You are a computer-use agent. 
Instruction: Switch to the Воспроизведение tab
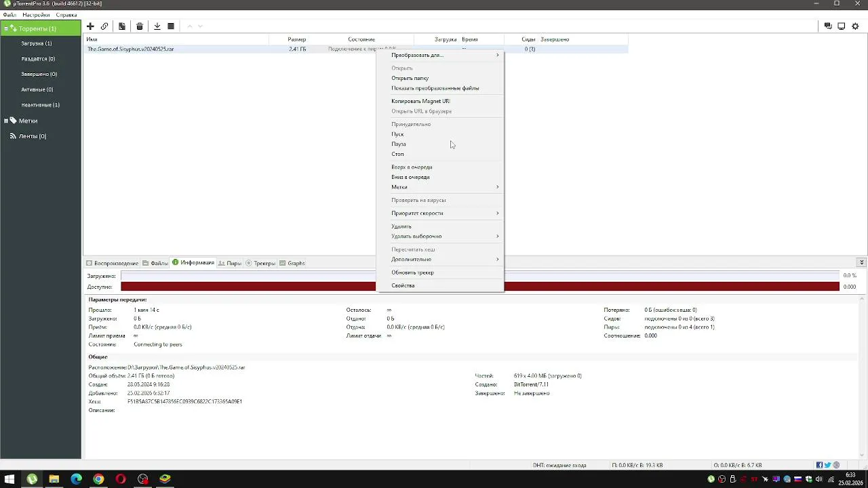pos(112,263)
